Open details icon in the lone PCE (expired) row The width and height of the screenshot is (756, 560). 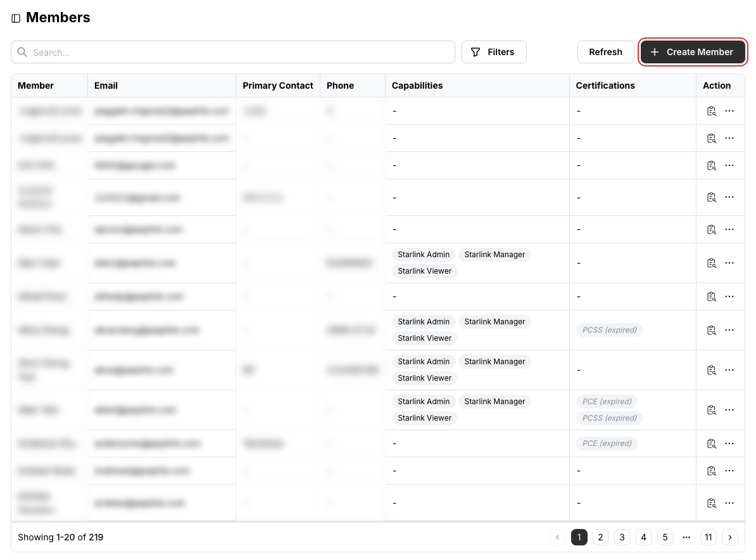point(711,443)
